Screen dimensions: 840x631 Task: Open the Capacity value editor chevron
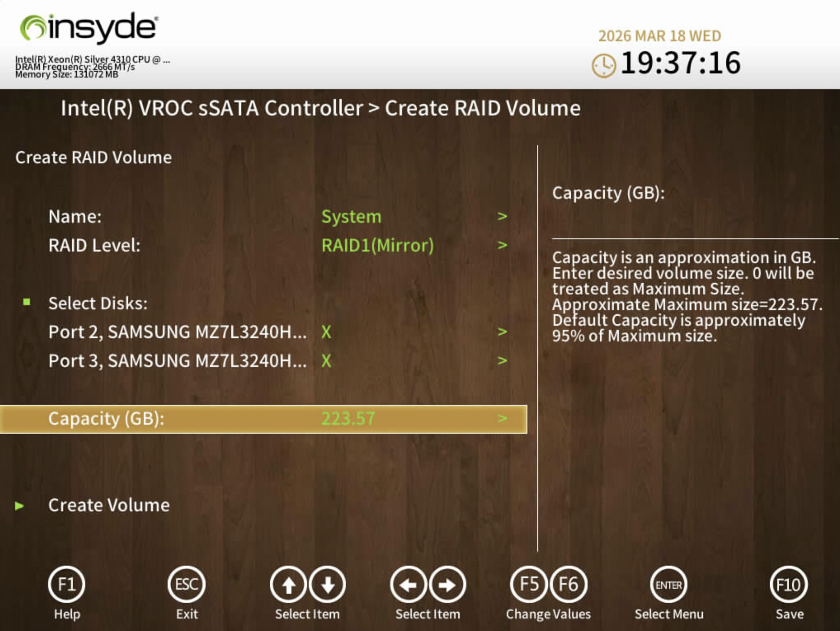tap(503, 418)
